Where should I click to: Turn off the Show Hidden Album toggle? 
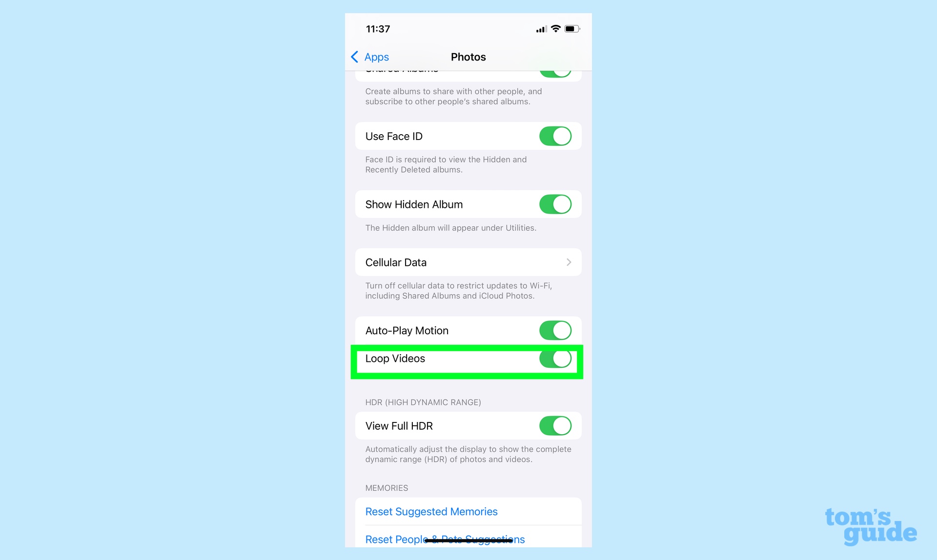(555, 204)
